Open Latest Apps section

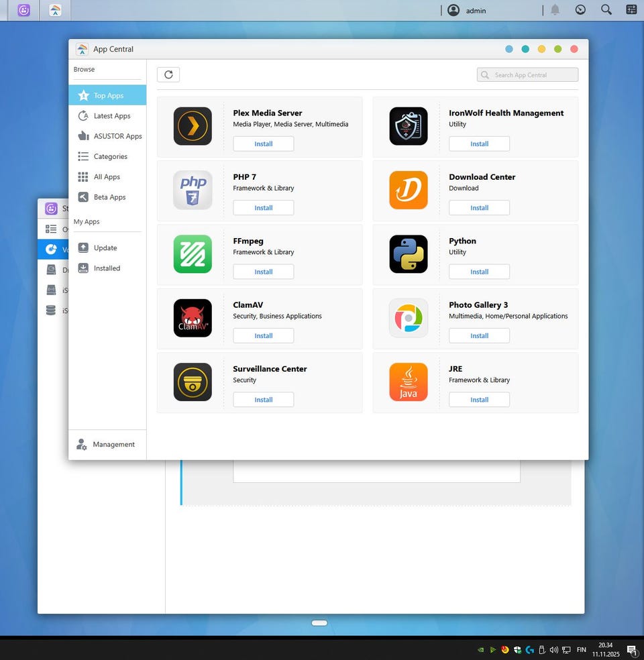tap(107, 116)
